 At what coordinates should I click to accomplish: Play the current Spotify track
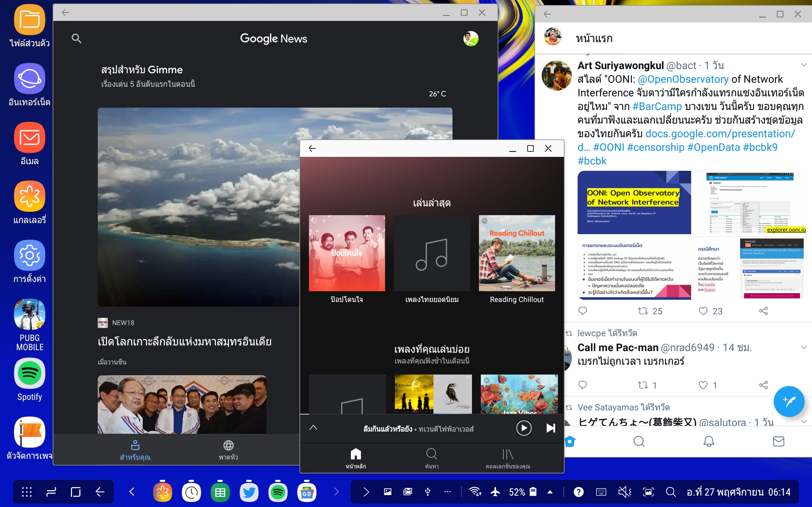coord(523,428)
